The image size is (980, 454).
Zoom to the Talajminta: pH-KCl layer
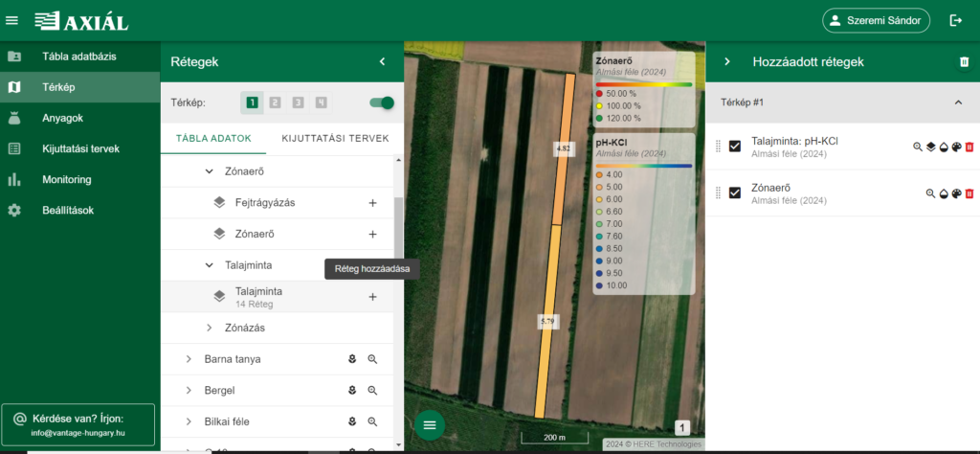point(917,147)
